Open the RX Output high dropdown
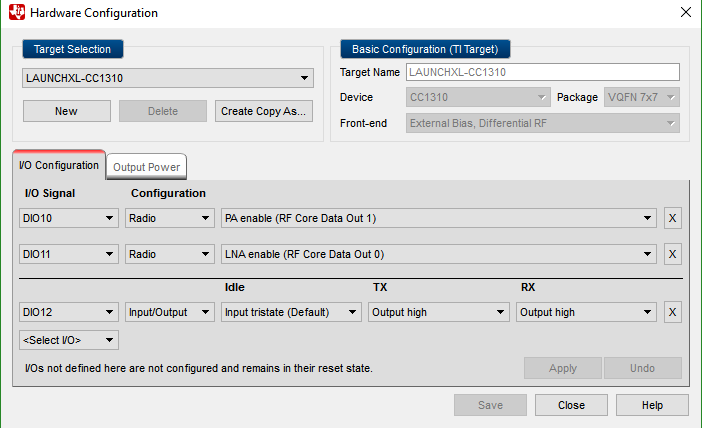Image resolution: width=702 pixels, height=428 pixels. pyautogui.click(x=587, y=312)
